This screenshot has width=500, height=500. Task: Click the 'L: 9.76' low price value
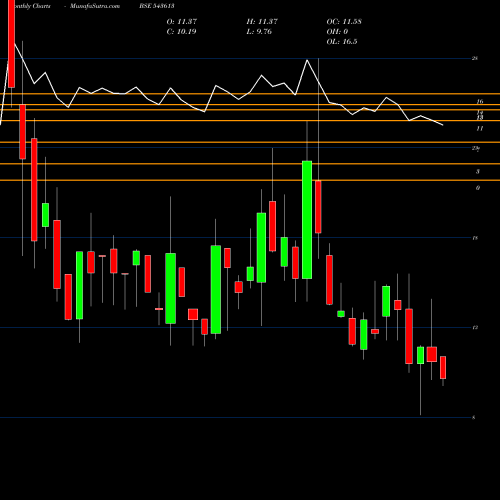[259, 32]
